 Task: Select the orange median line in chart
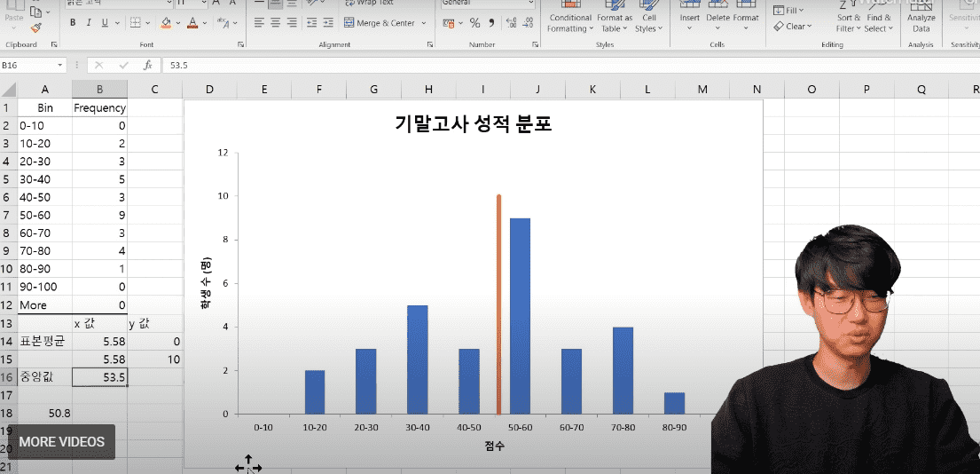(x=498, y=304)
